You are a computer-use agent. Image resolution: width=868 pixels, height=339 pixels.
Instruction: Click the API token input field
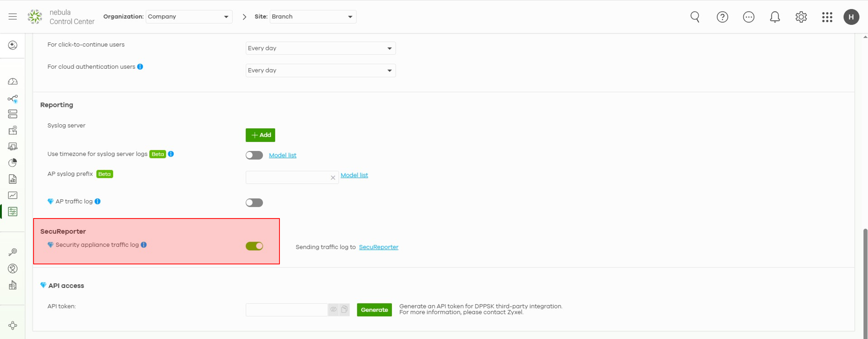click(x=286, y=309)
